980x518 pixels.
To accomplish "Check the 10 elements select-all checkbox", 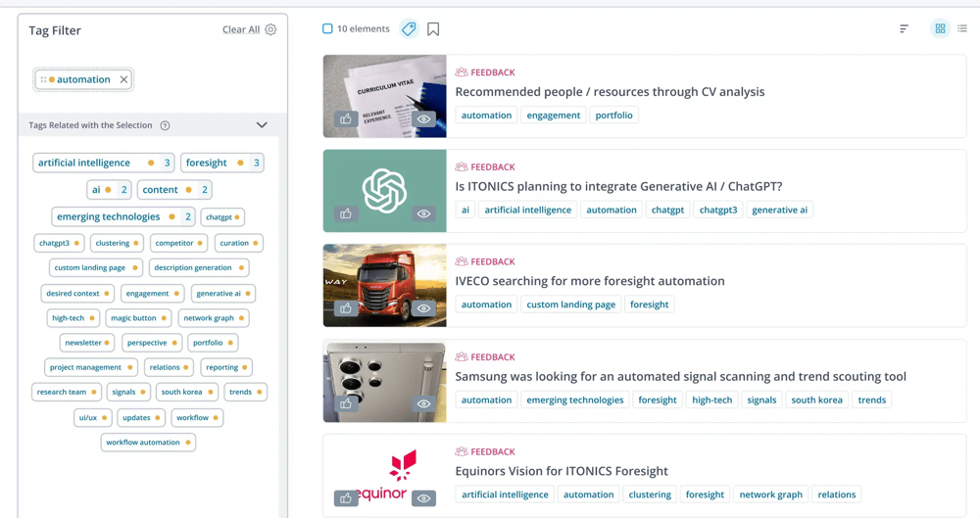I will tap(327, 29).
